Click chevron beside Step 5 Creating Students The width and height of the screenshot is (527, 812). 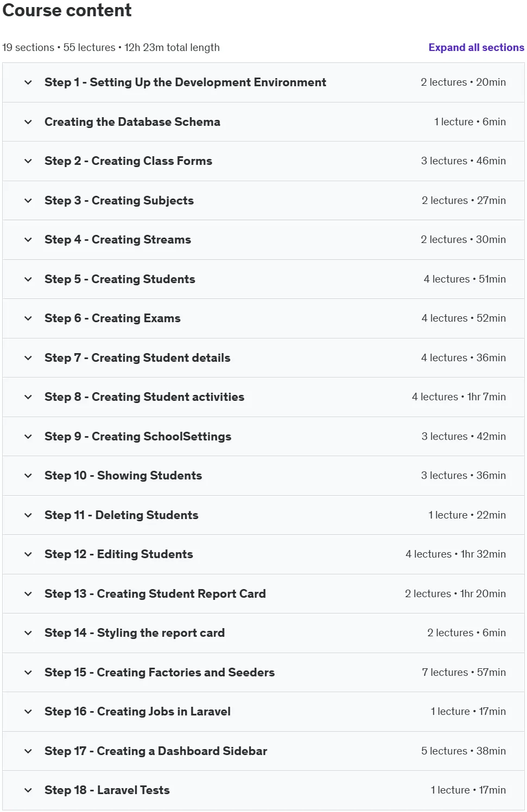click(28, 279)
